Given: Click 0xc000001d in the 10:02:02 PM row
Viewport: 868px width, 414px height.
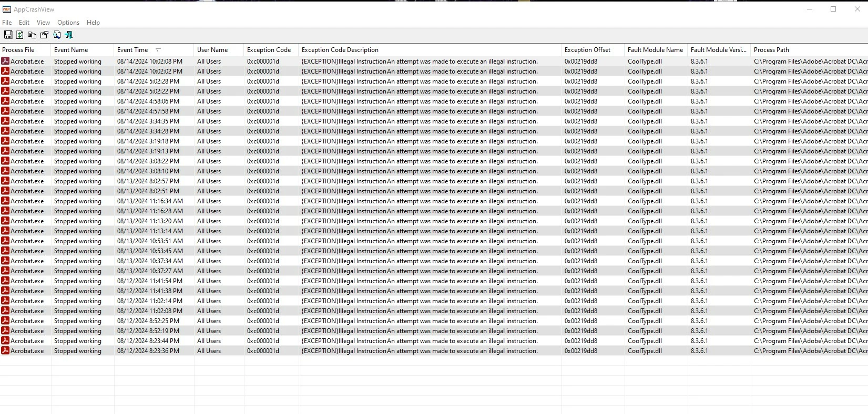Looking at the screenshot, I should click(263, 71).
